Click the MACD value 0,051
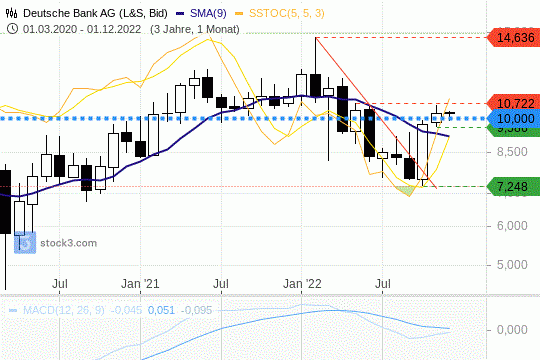This screenshot has width=540, height=360. coord(161,310)
